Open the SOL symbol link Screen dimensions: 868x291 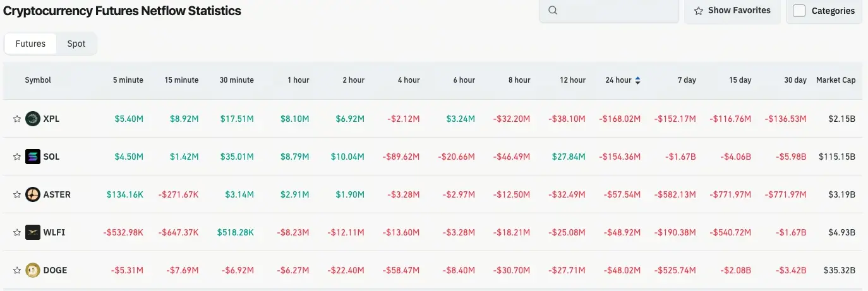click(52, 157)
